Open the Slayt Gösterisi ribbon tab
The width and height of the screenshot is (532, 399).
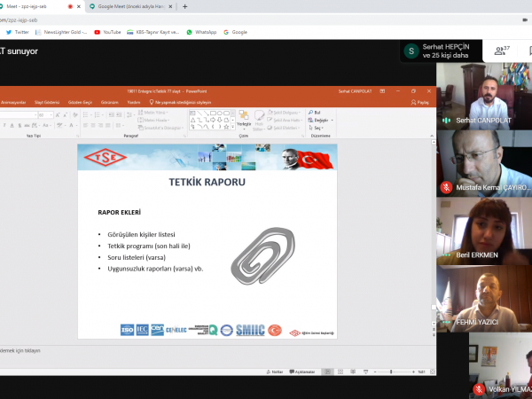(47, 102)
